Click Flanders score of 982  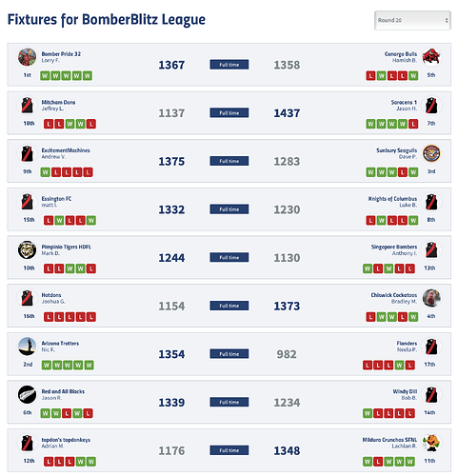click(x=287, y=354)
